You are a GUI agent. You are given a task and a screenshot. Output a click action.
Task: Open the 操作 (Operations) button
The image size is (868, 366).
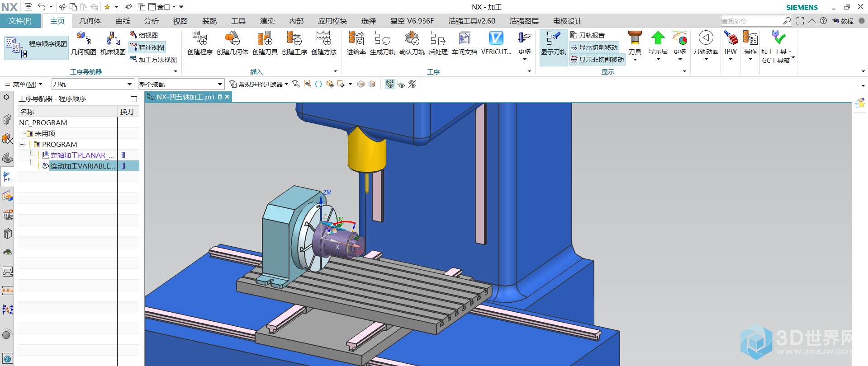coord(750,46)
